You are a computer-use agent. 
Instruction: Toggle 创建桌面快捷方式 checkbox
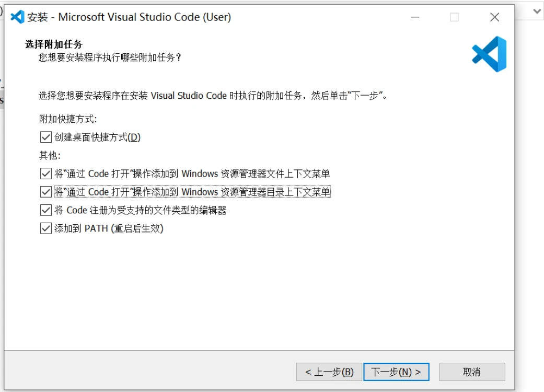tap(46, 137)
